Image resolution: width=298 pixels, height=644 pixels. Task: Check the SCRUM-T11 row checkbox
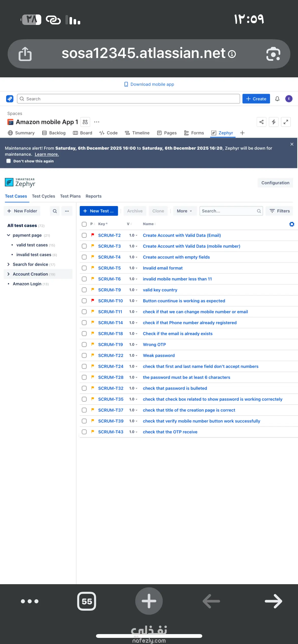tap(84, 312)
